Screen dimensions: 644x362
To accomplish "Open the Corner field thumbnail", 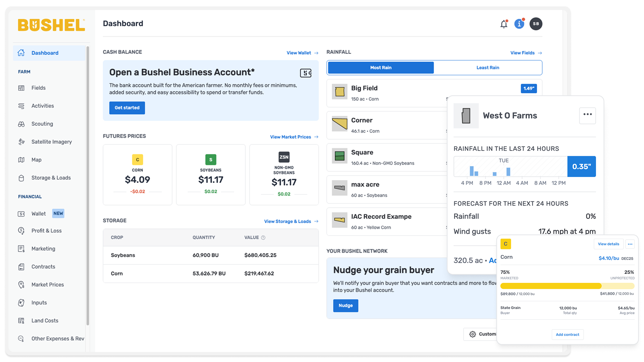I will click(339, 124).
